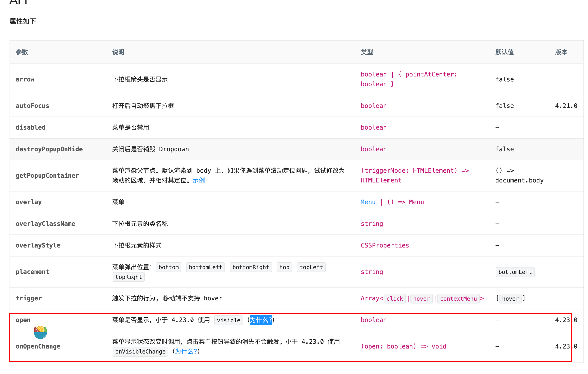Click overlayStyle parameter name
Screen dimensions: 588x374
38,245
